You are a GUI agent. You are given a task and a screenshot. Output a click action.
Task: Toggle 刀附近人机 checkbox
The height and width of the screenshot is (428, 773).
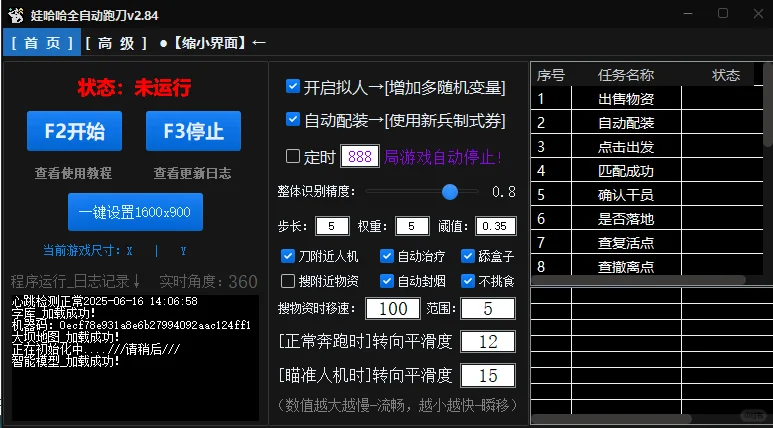[287, 256]
